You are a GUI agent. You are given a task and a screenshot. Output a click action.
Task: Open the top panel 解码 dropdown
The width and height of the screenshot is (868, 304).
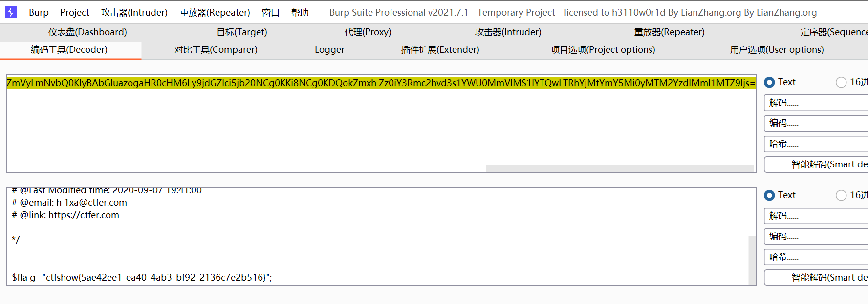tap(816, 103)
